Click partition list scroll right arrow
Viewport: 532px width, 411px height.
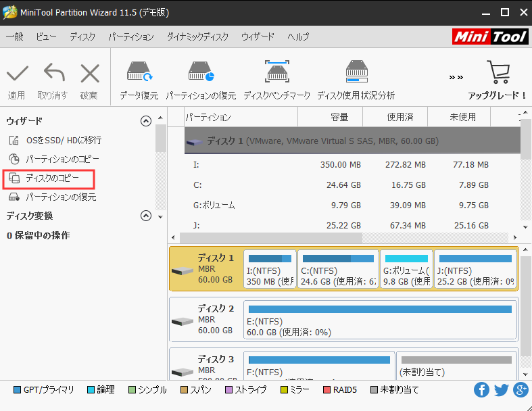[515, 237]
